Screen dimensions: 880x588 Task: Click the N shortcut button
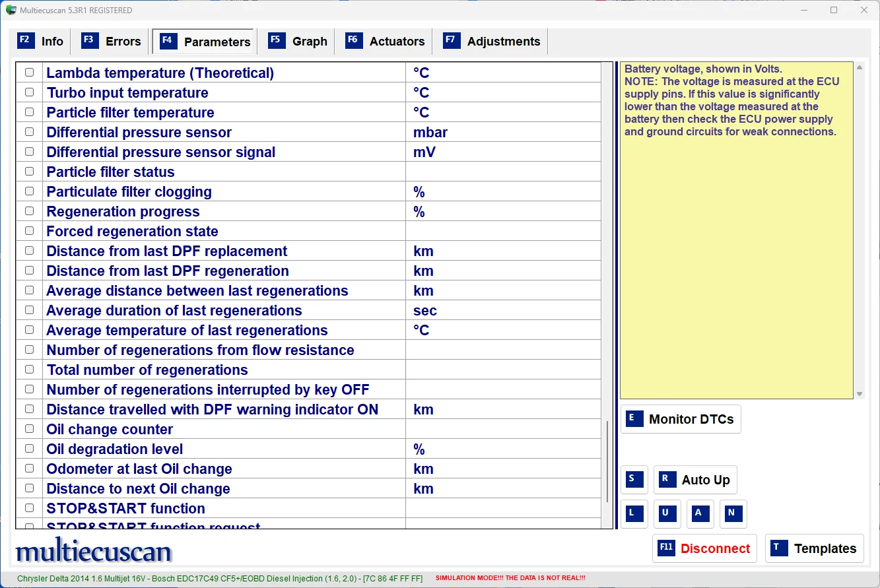[733, 514]
